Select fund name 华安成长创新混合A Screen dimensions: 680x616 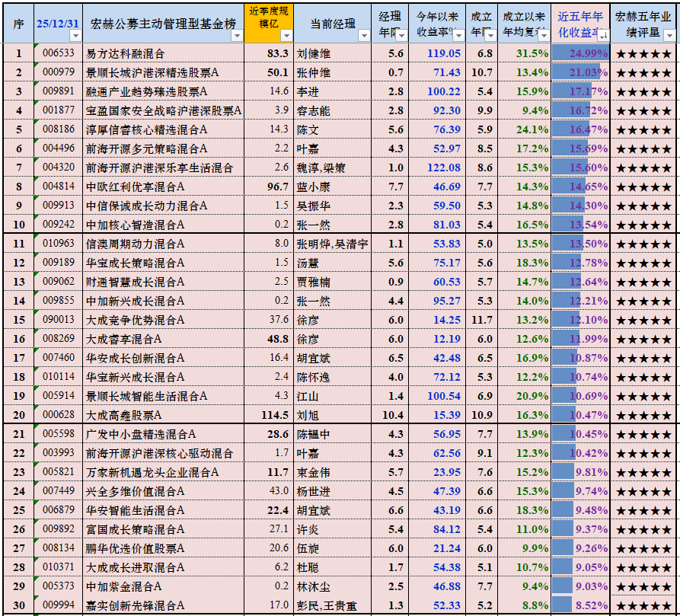click(x=136, y=359)
